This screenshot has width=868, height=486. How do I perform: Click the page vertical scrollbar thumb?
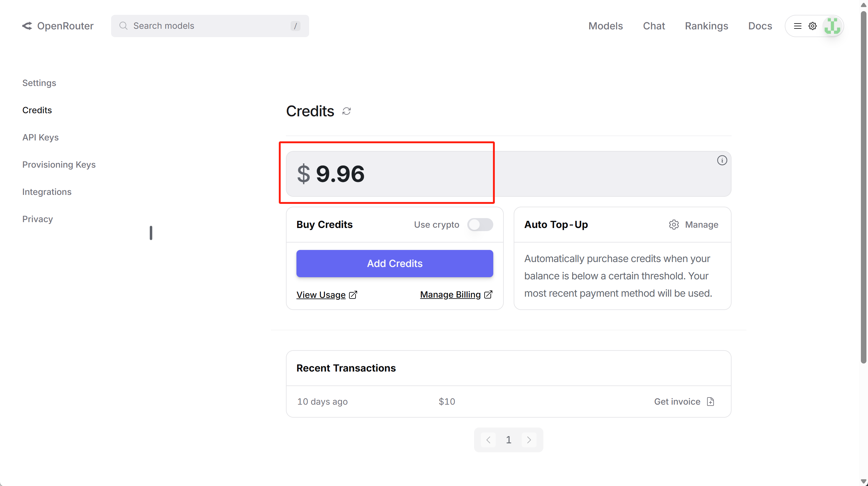(x=863, y=187)
